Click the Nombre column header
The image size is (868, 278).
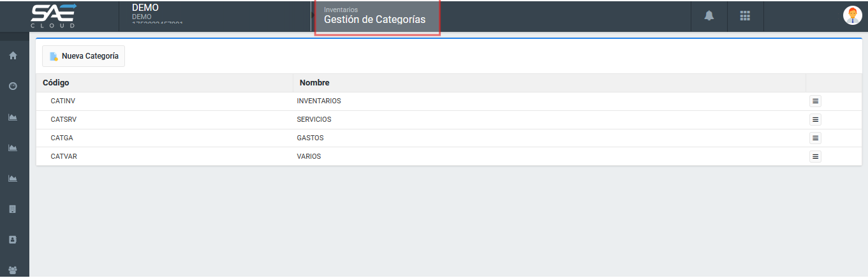click(314, 83)
